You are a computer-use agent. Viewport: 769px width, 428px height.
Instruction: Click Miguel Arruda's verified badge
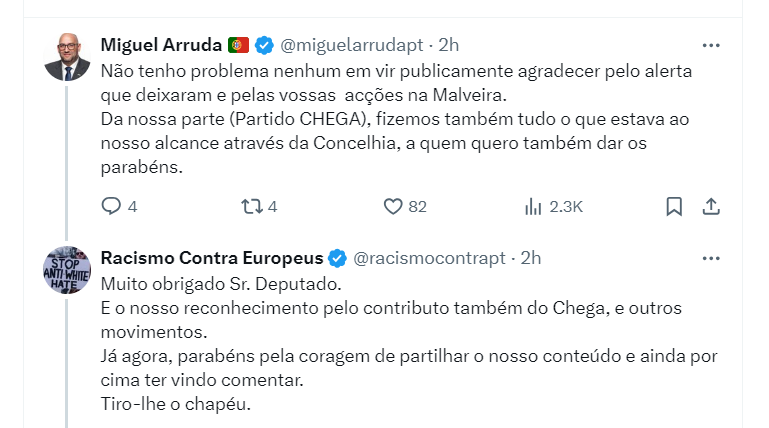click(263, 45)
